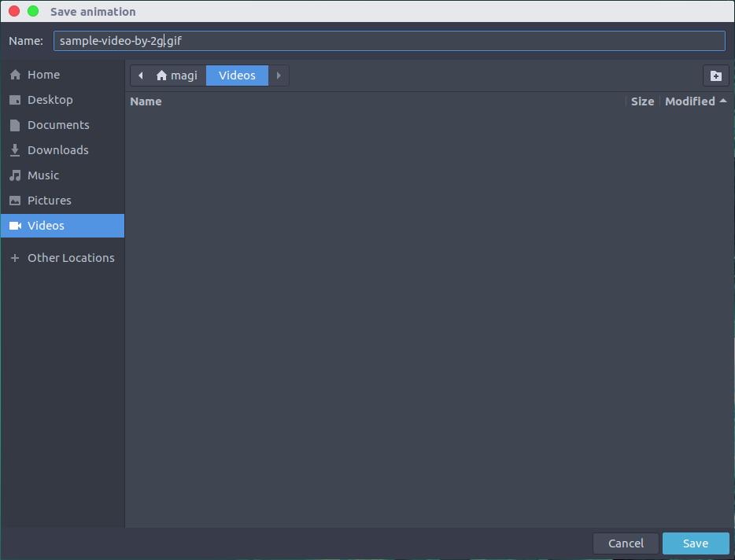Image resolution: width=735 pixels, height=560 pixels.
Task: Close the Save animation window
Action: point(14,11)
